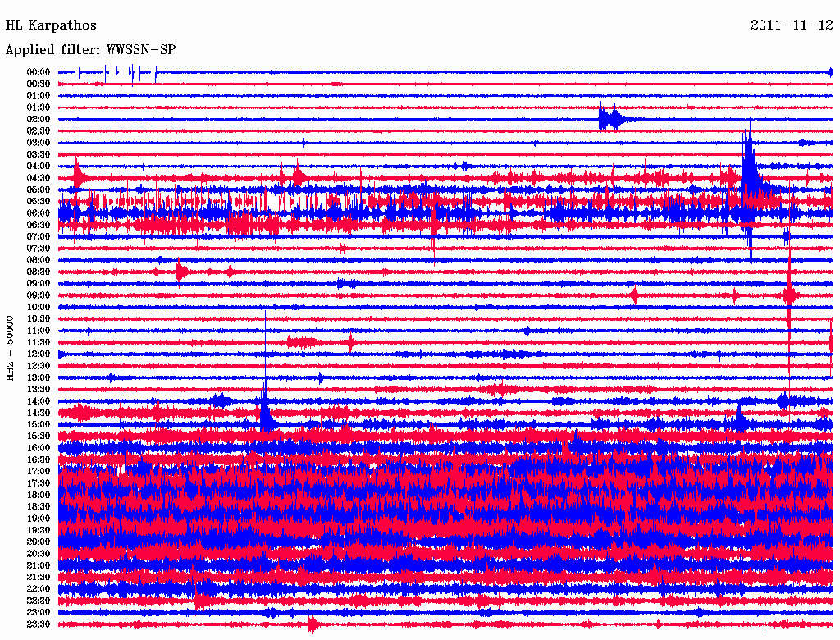
Task: Select the 13:00 time label
Action: [x=39, y=378]
